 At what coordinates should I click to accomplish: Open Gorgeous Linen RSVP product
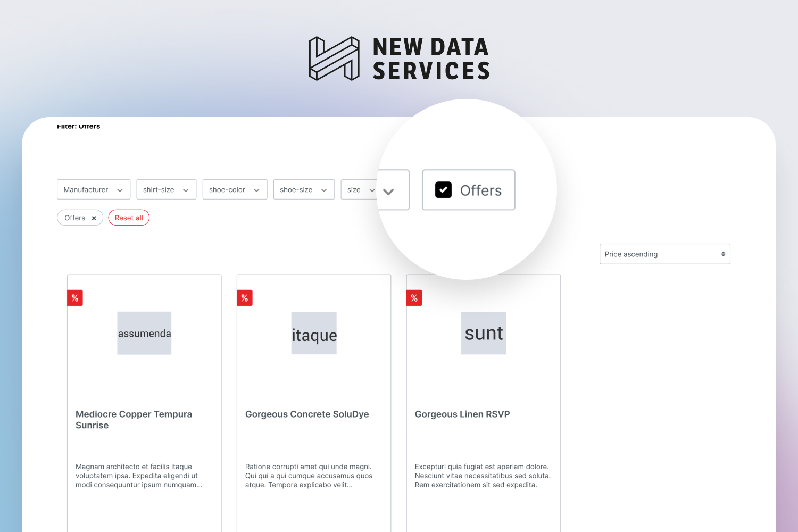click(462, 414)
